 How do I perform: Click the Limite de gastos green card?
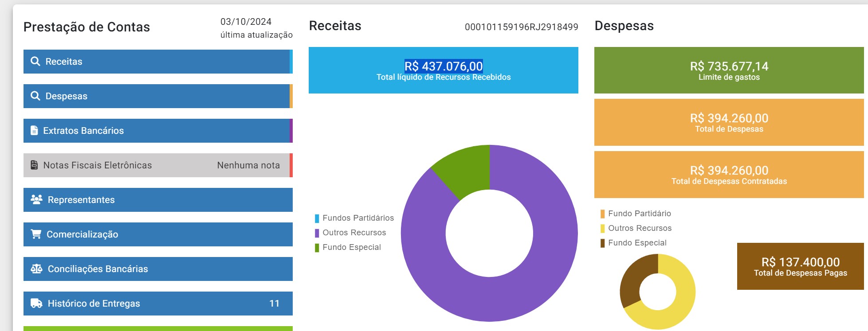(x=729, y=70)
